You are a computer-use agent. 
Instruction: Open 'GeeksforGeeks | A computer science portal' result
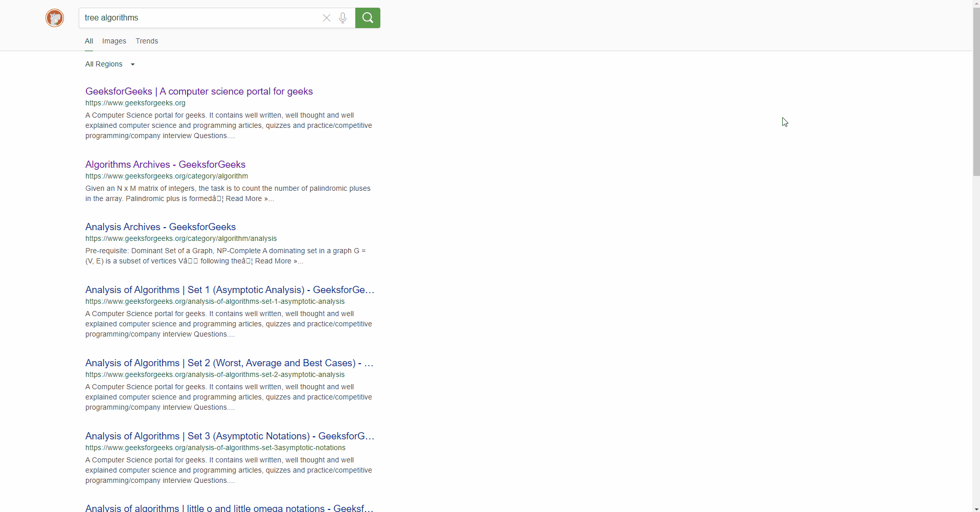click(199, 91)
